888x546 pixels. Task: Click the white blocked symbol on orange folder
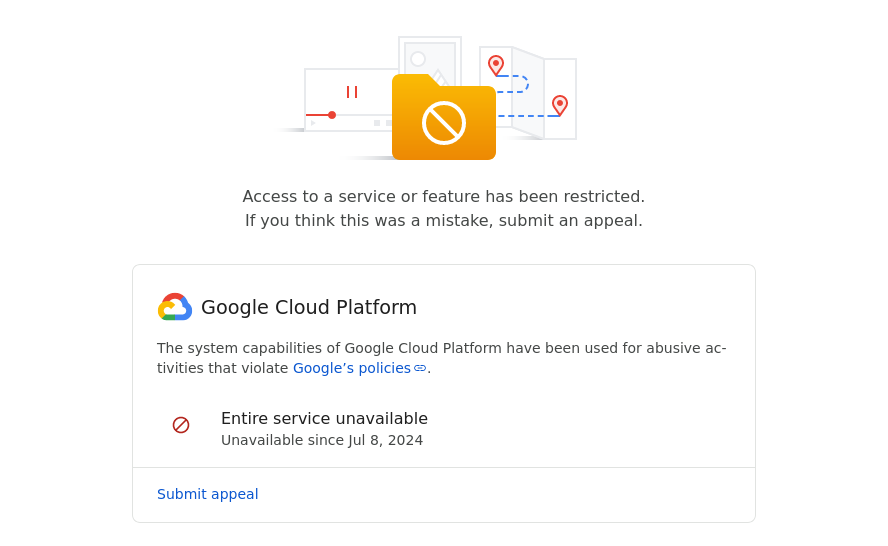point(444,123)
